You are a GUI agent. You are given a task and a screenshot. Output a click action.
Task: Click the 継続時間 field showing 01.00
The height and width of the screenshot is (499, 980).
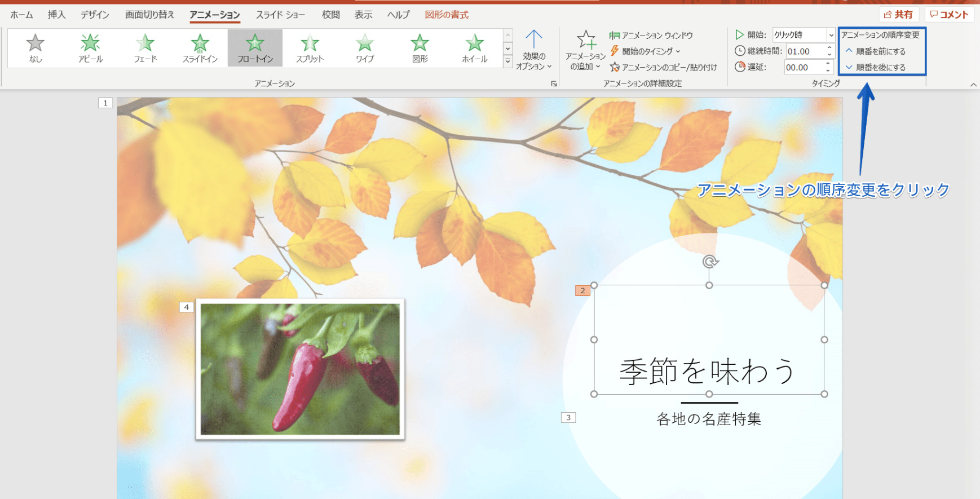pyautogui.click(x=806, y=51)
